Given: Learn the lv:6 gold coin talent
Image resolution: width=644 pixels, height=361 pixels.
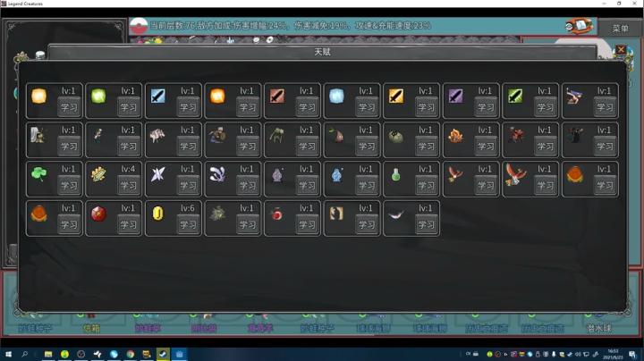Looking at the screenshot, I should (x=188, y=225).
